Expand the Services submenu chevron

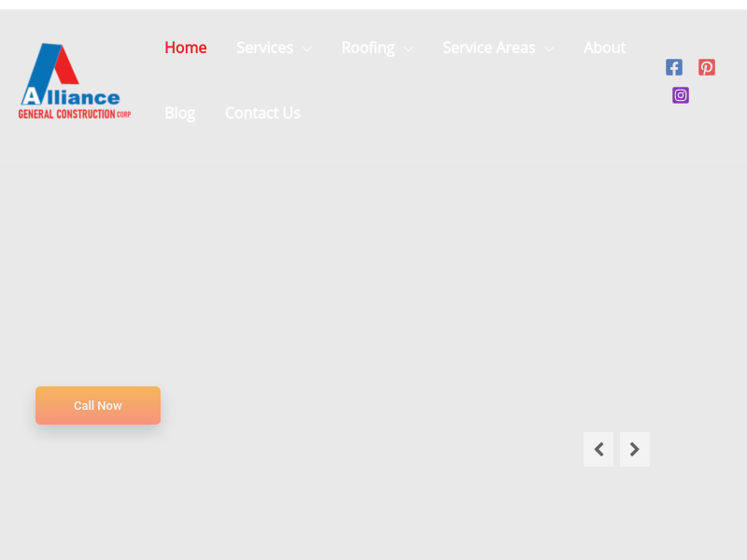(x=306, y=49)
